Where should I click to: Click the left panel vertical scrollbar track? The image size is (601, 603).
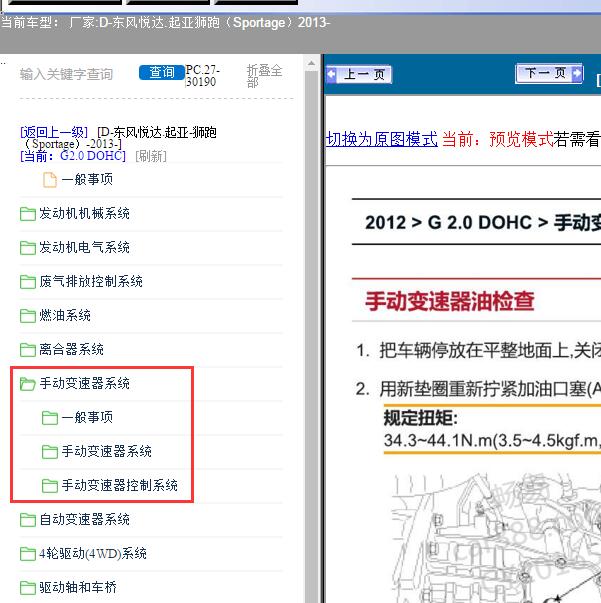tap(311, 335)
